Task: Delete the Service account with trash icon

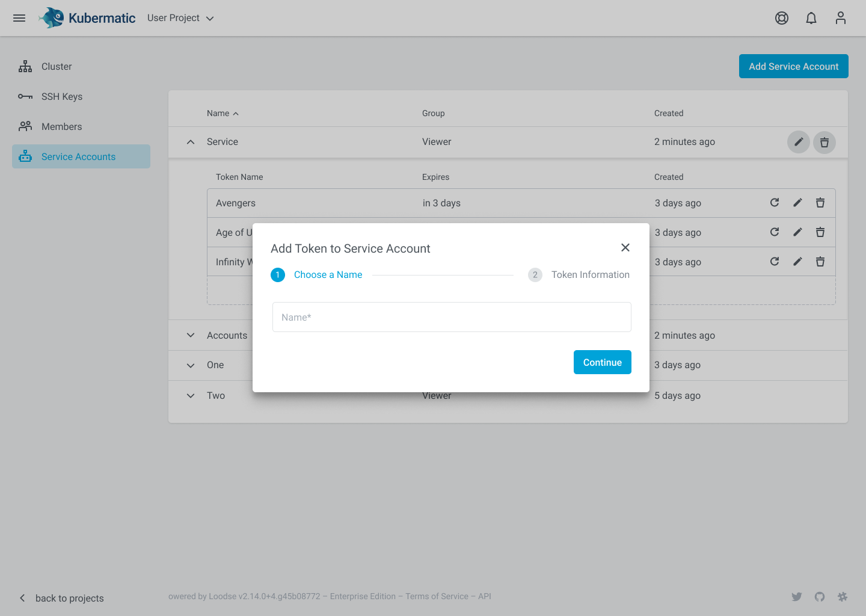Action: point(824,142)
